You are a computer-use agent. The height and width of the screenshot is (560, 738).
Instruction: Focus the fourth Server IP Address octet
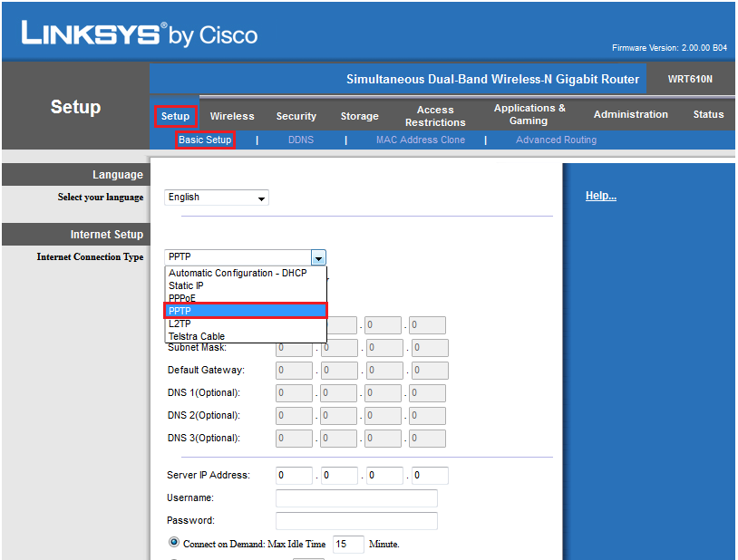(430, 476)
